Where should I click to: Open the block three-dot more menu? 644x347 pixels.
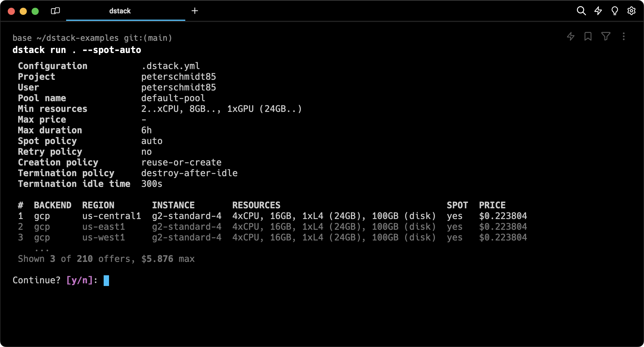(x=623, y=37)
